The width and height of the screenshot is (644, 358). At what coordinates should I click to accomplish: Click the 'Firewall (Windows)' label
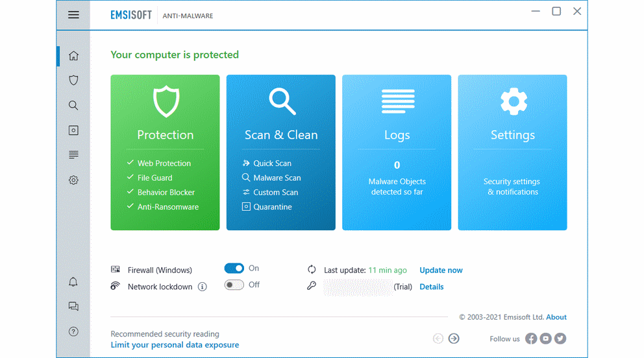coord(160,270)
